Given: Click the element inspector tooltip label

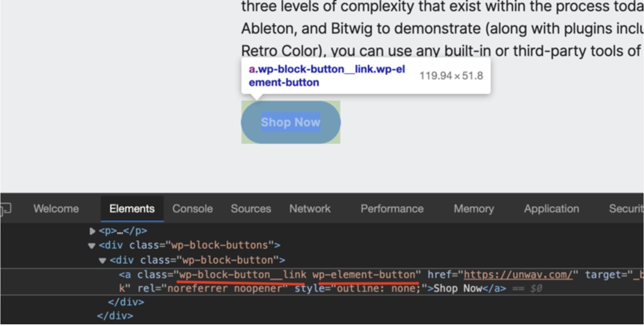Looking at the screenshot, I should (x=327, y=76).
